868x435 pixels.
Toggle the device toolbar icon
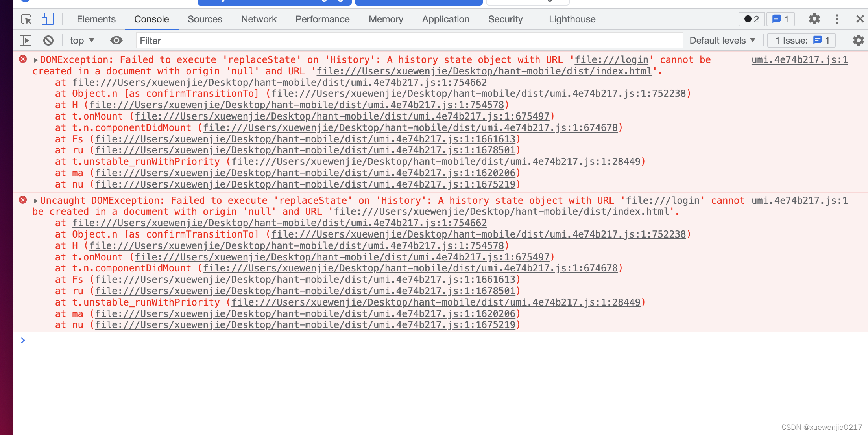(47, 19)
